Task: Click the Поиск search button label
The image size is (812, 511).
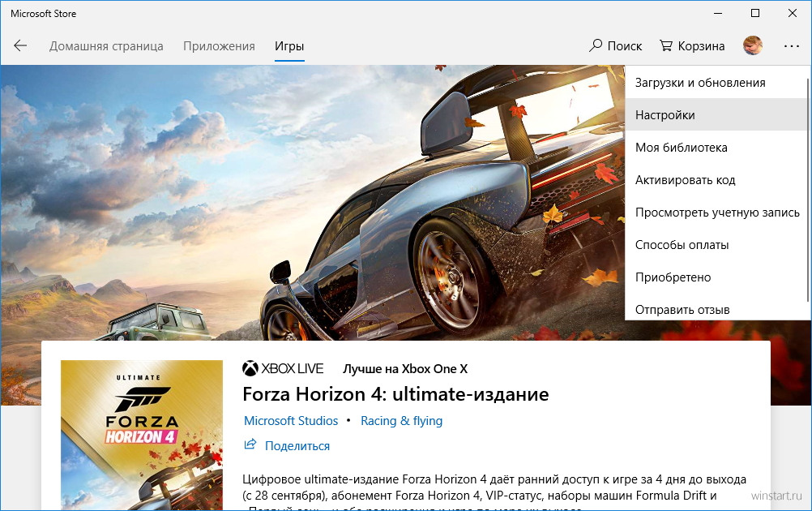Action: 625,46
